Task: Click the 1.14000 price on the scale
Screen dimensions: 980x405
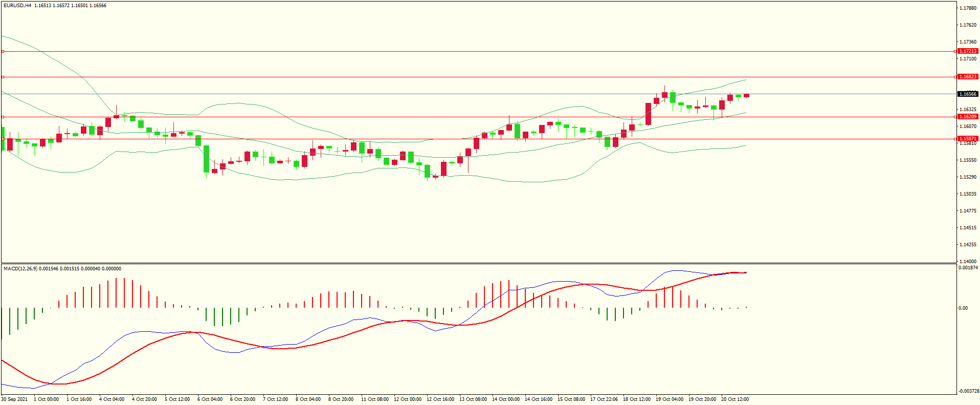Action: (x=968, y=261)
